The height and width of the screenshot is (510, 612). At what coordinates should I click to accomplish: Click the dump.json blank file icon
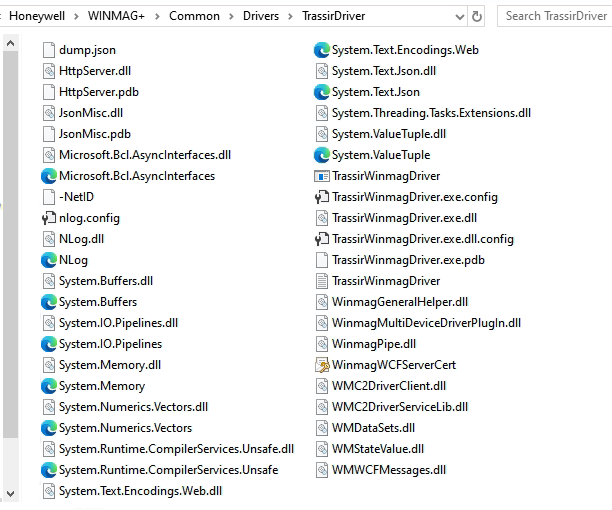(49, 50)
